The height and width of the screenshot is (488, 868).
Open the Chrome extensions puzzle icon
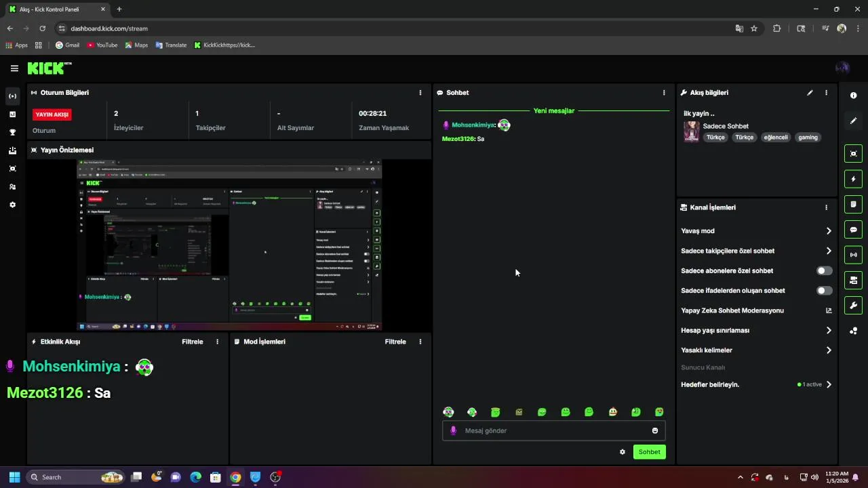pyautogui.click(x=777, y=28)
